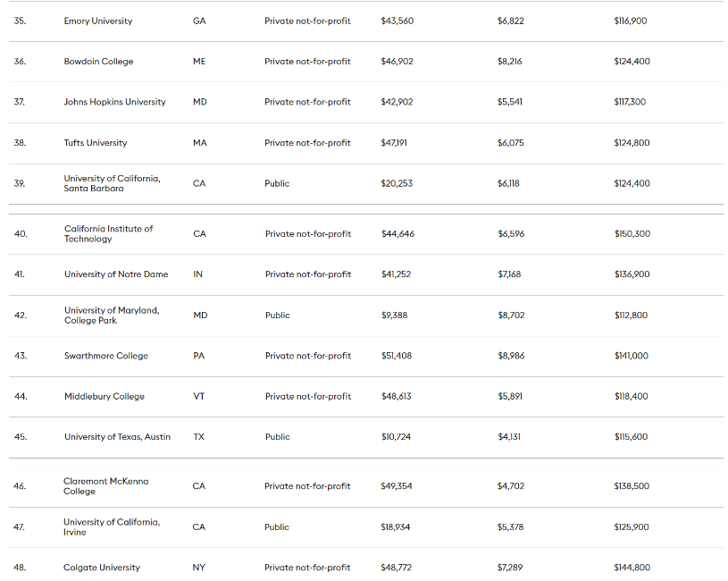Image resolution: width=728 pixels, height=581 pixels.
Task: Select University of California, Irvine
Action: point(112,526)
